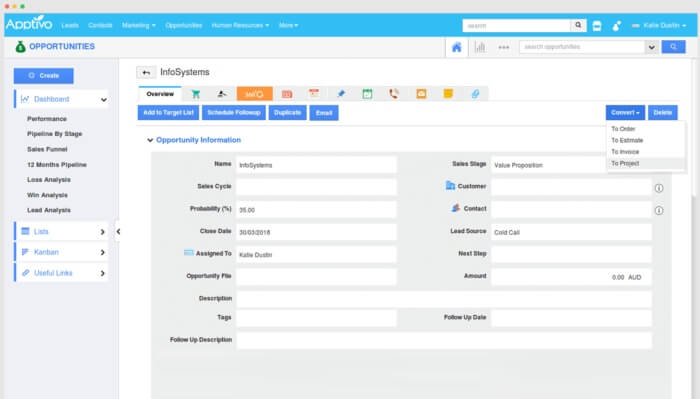Open the search opportunities dropdown arrow
The image size is (700, 399).
(x=651, y=47)
